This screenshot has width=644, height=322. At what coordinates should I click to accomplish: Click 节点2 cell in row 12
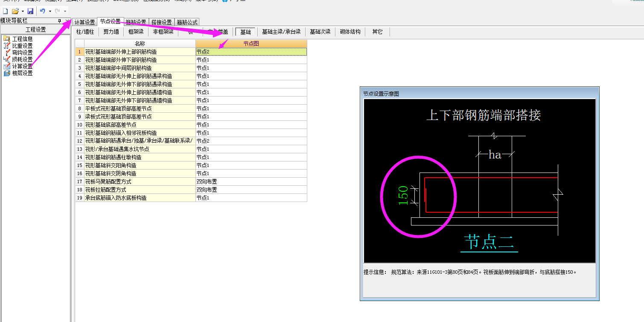251,141
